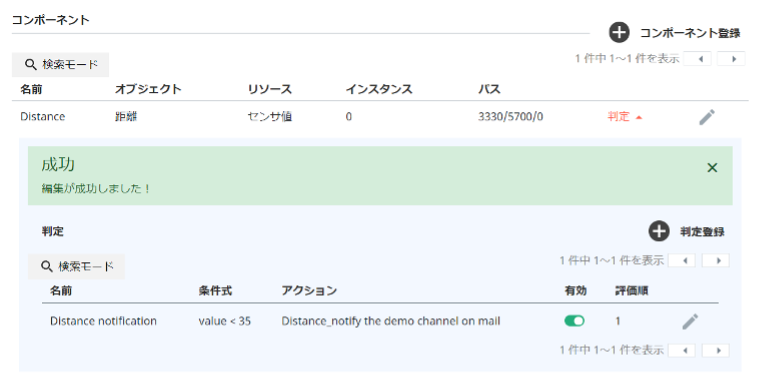This screenshot has height=385, width=761.
Task: Previous page arrow above 判定 table
Action: click(682, 261)
